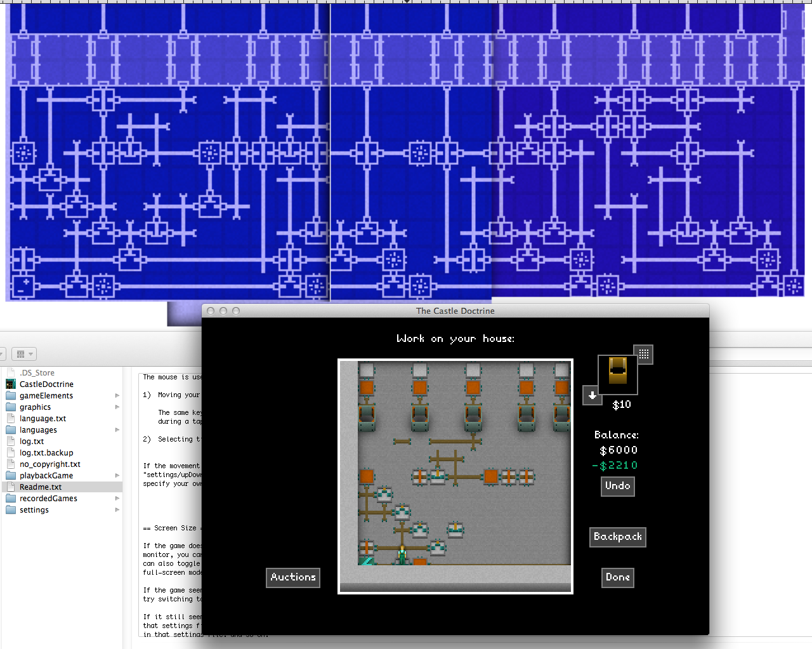
Task: Click Done to finish house editing
Action: [618, 577]
